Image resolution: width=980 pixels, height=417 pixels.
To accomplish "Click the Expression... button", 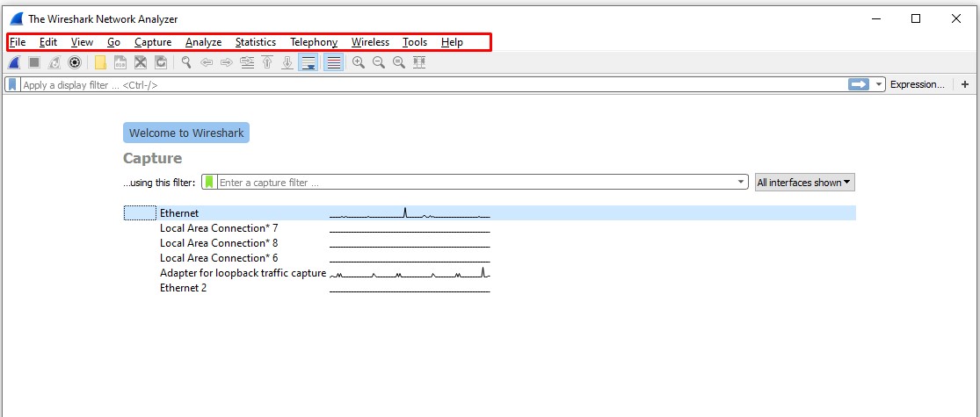I will [918, 84].
